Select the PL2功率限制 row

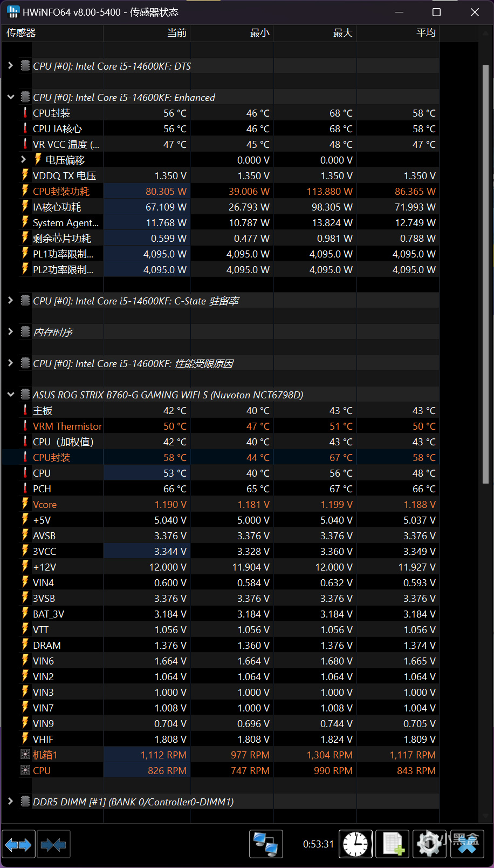tap(221, 269)
